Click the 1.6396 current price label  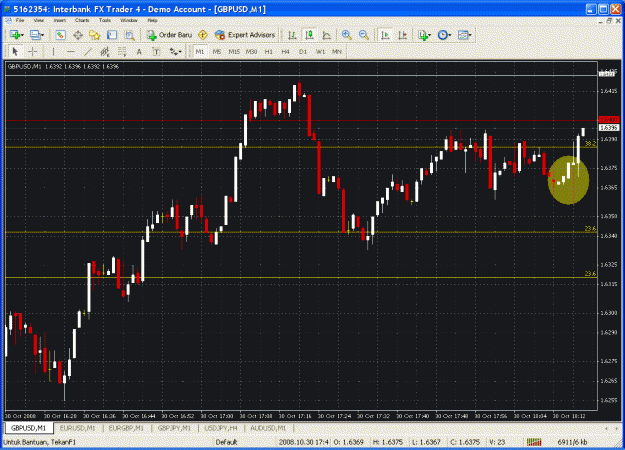tap(609, 128)
